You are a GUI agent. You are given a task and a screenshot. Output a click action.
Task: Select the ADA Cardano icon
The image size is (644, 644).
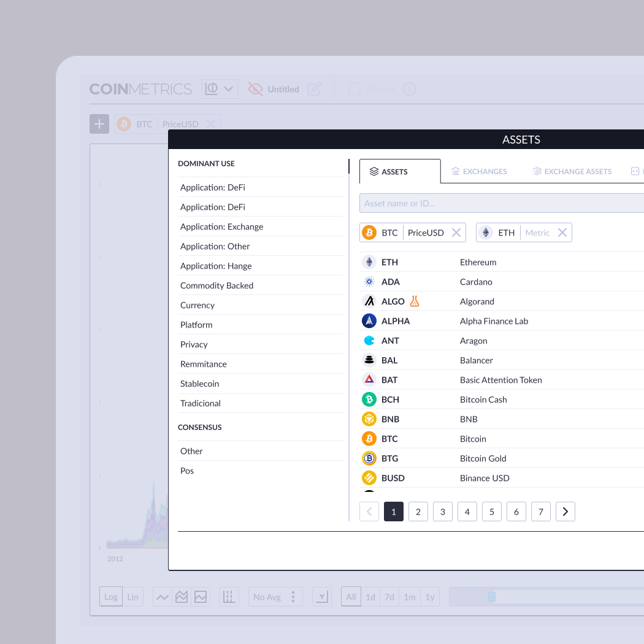click(369, 282)
